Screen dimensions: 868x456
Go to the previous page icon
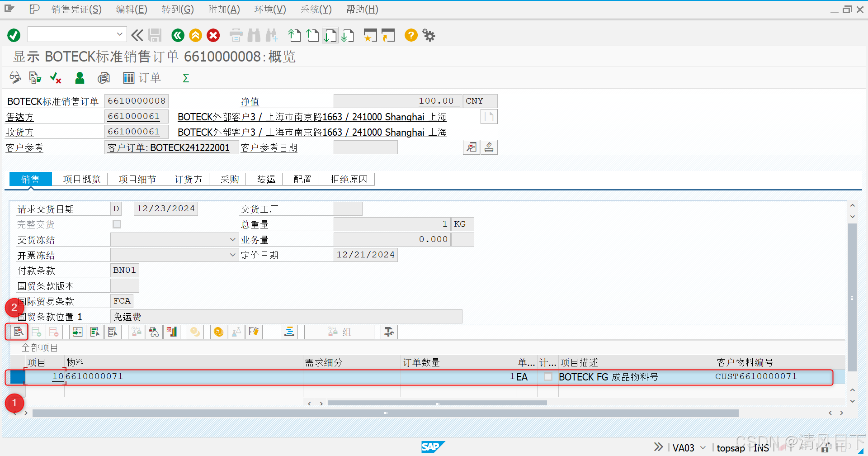(x=312, y=35)
